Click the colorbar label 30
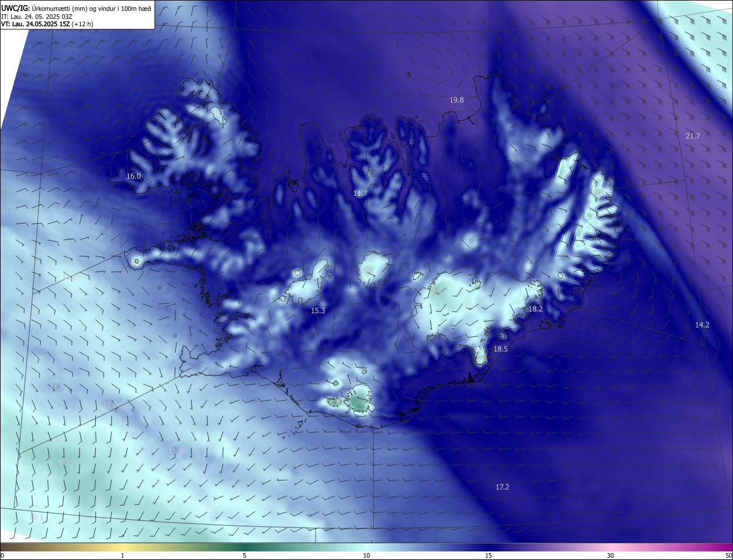 pos(610,555)
